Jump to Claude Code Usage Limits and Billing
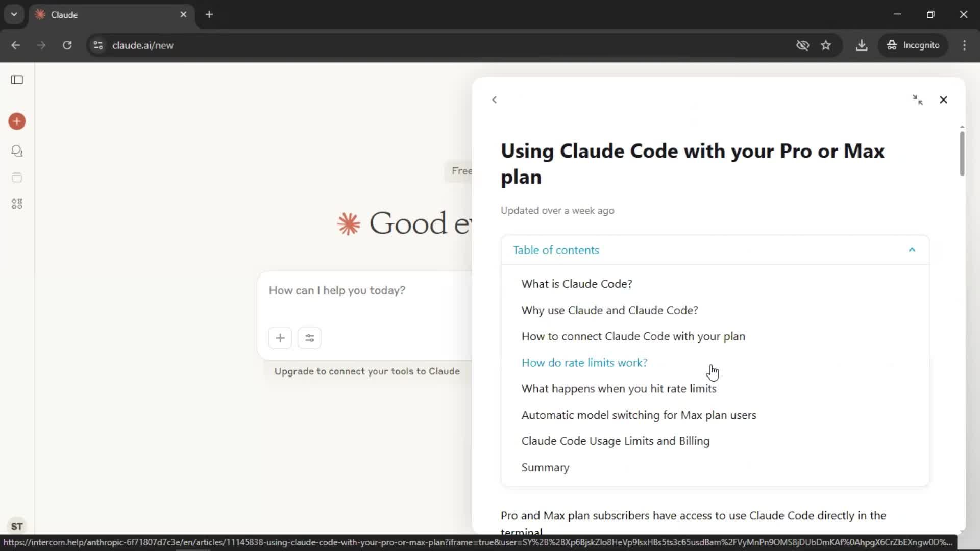 [x=615, y=441]
